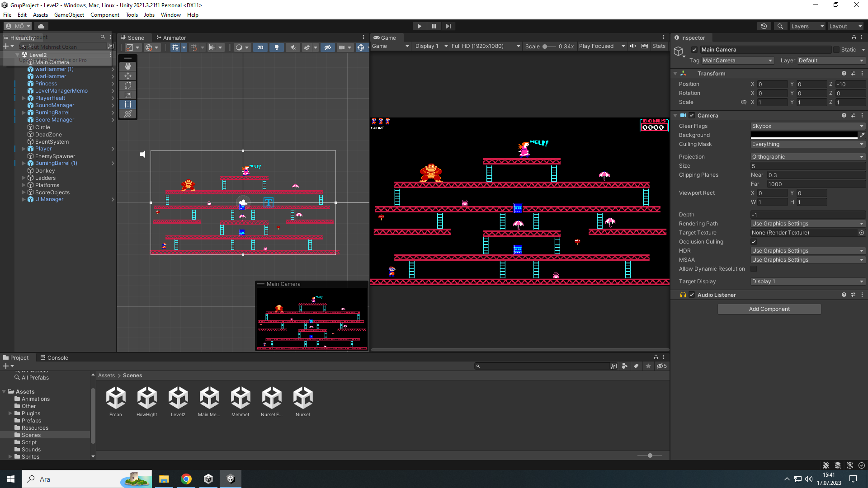Disable the Occlusion Culling checkbox
The height and width of the screenshot is (488, 868).
[x=754, y=242]
